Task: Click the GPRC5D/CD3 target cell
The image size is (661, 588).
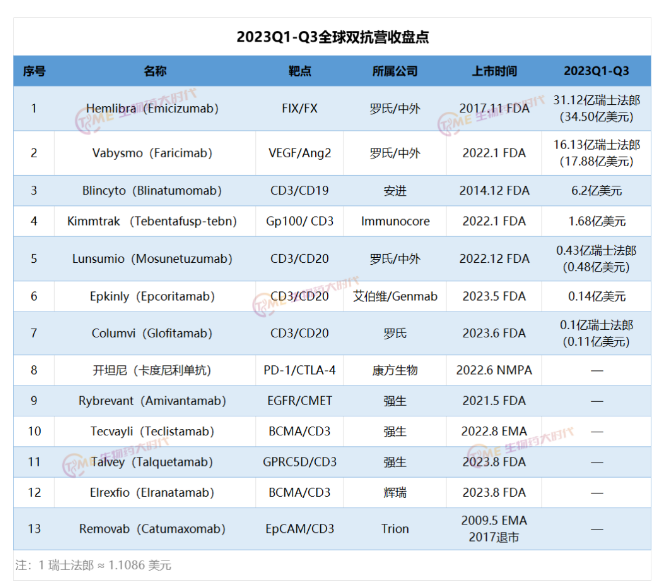Action: pyautogui.click(x=300, y=462)
